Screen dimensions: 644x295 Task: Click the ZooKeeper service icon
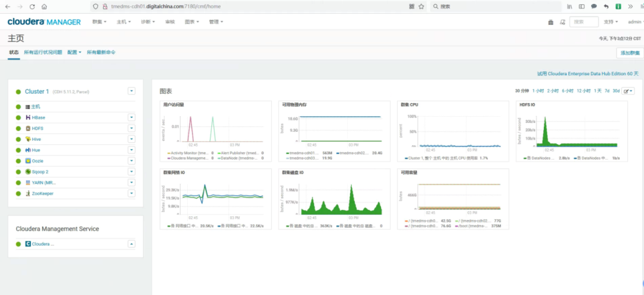coord(28,193)
